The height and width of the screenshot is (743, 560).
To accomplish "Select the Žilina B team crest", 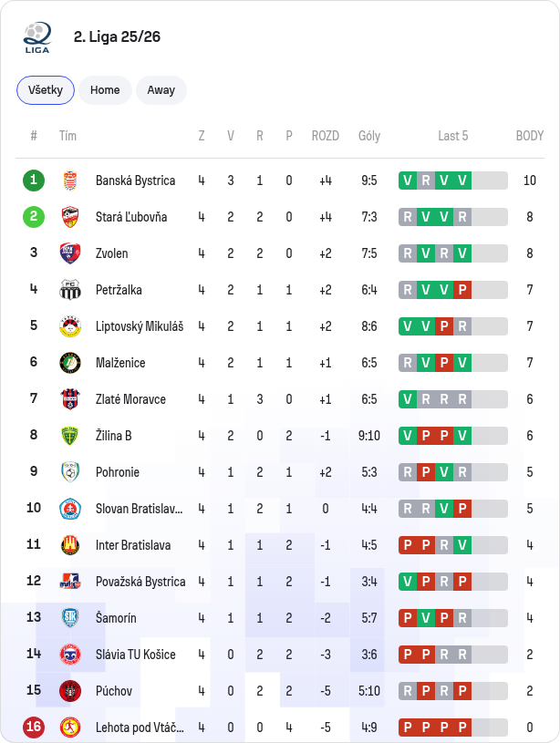I will click(x=70, y=436).
